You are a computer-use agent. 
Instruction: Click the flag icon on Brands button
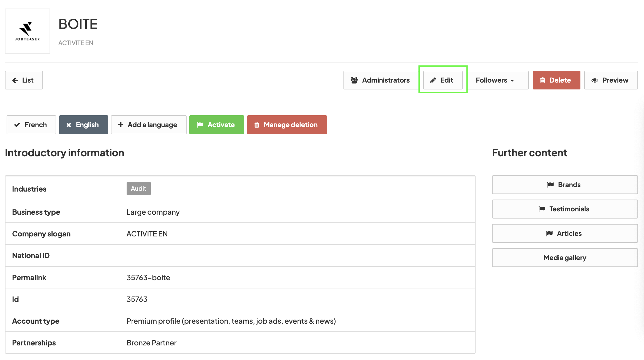[551, 185]
